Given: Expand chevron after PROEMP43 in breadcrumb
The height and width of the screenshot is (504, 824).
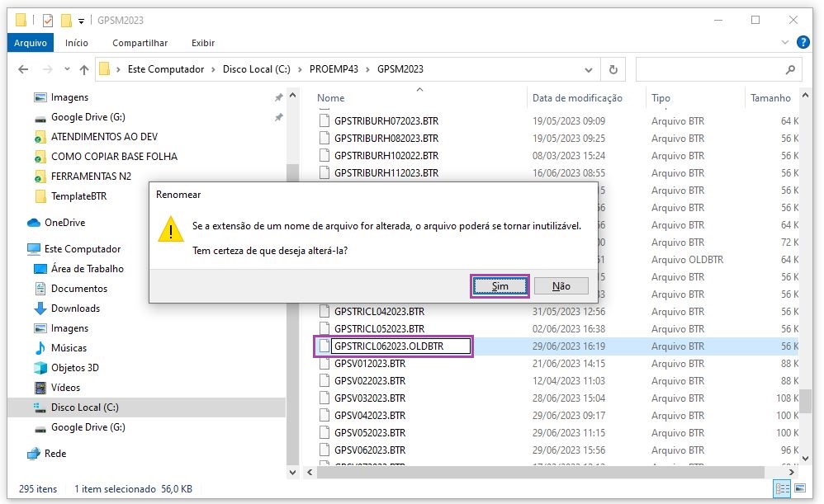Looking at the screenshot, I should tap(367, 69).
